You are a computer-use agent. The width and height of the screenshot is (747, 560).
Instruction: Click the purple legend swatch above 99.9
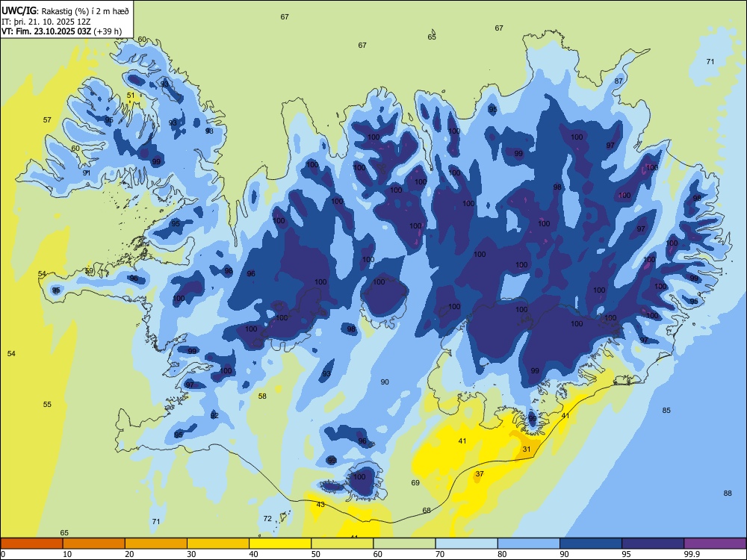pyautogui.click(x=715, y=544)
